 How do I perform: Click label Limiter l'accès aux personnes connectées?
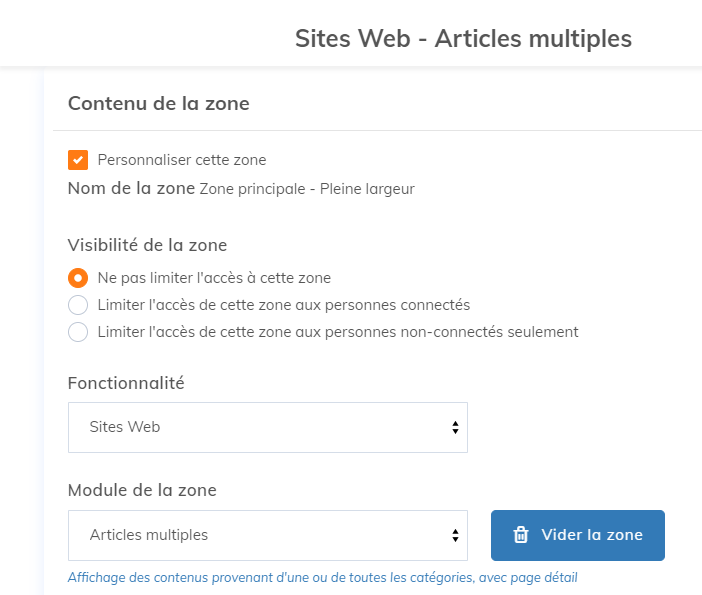284,305
